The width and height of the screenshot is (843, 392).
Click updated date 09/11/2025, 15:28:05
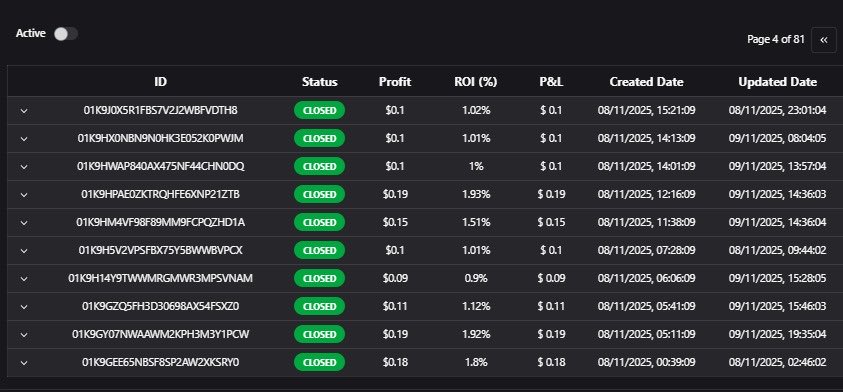pyautogui.click(x=777, y=278)
